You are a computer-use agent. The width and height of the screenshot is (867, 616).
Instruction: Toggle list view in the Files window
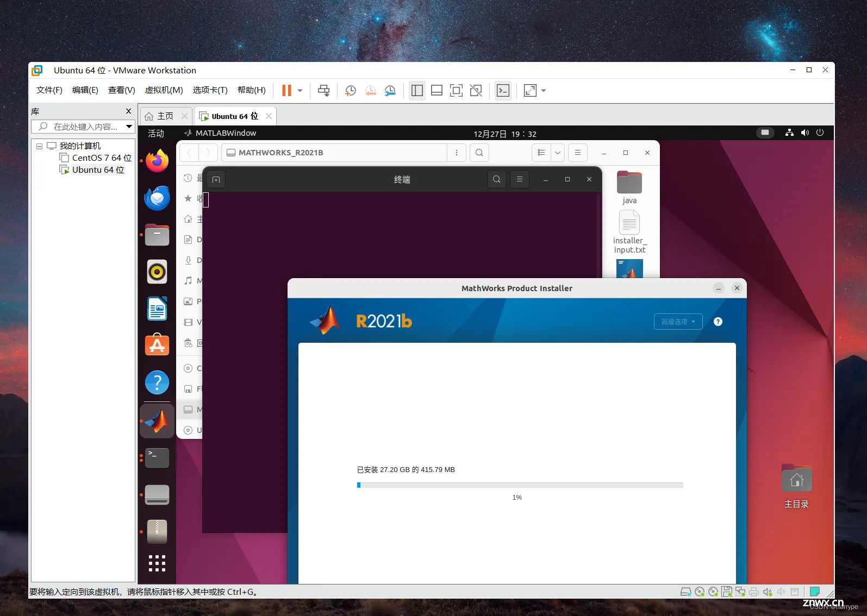(541, 153)
